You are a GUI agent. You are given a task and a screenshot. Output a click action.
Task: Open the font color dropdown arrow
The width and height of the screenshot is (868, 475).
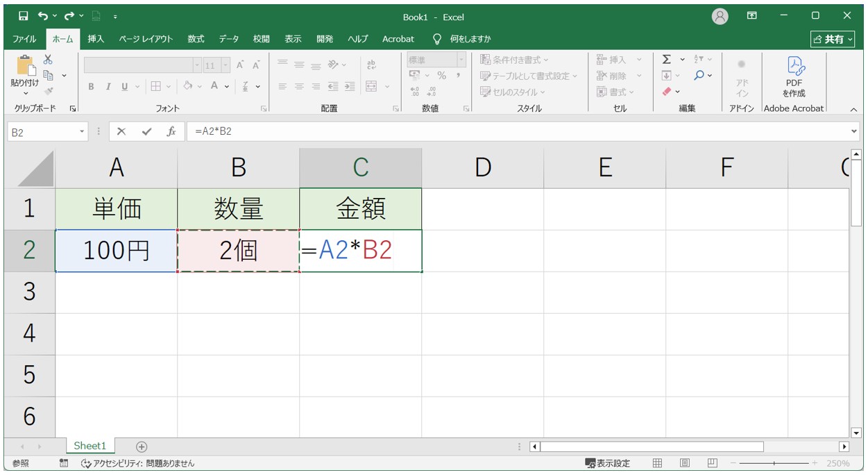tap(228, 87)
